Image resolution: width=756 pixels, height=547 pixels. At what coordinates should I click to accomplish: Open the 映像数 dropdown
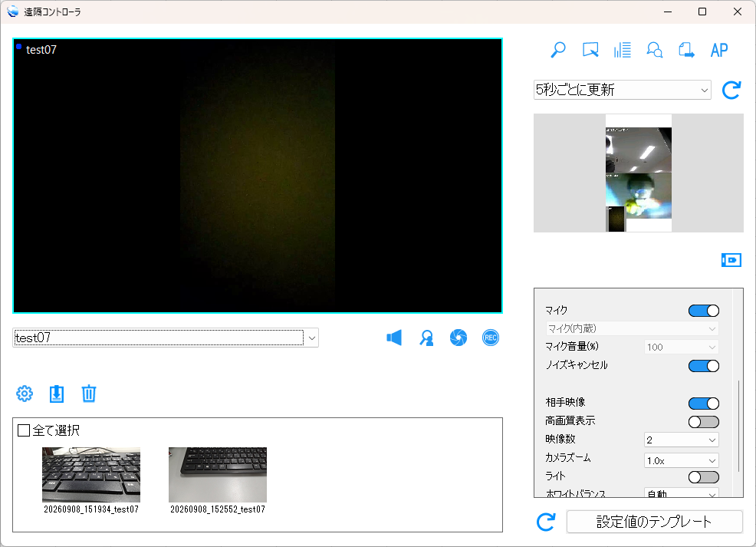coord(682,440)
